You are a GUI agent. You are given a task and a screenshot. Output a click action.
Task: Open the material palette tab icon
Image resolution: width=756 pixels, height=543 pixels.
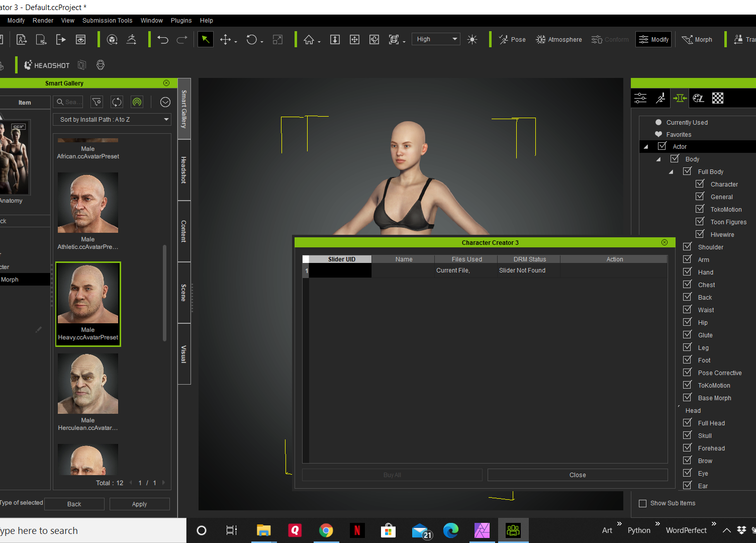(698, 98)
